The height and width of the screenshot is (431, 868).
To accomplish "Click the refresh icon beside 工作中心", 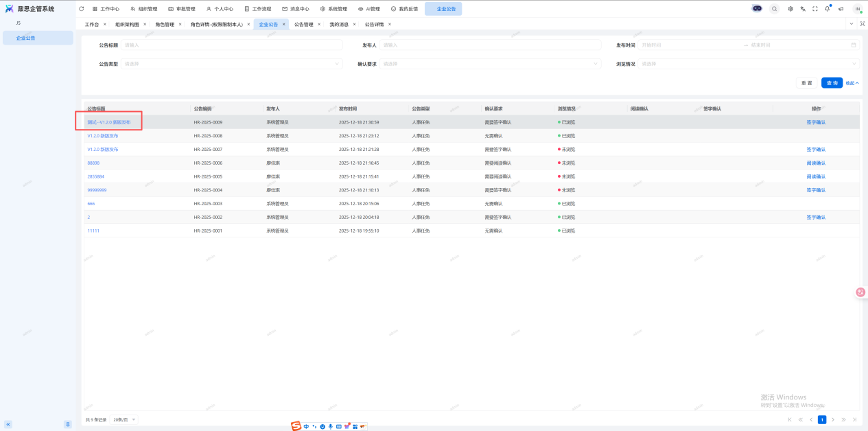I will [x=82, y=9].
